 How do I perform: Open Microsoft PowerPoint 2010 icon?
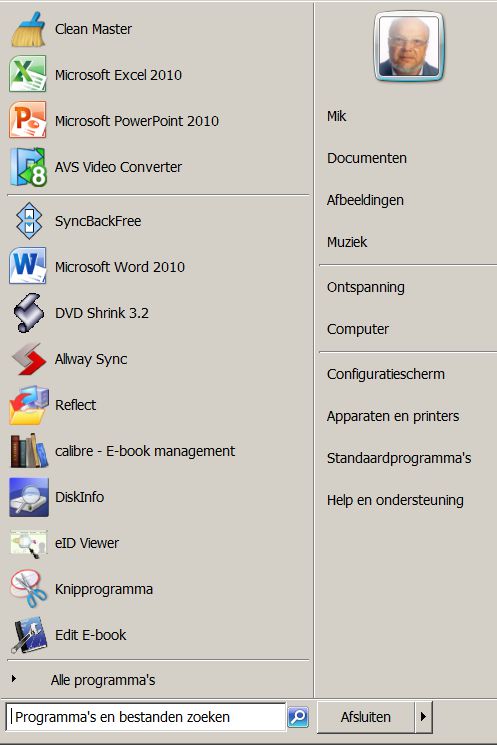[x=29, y=120]
